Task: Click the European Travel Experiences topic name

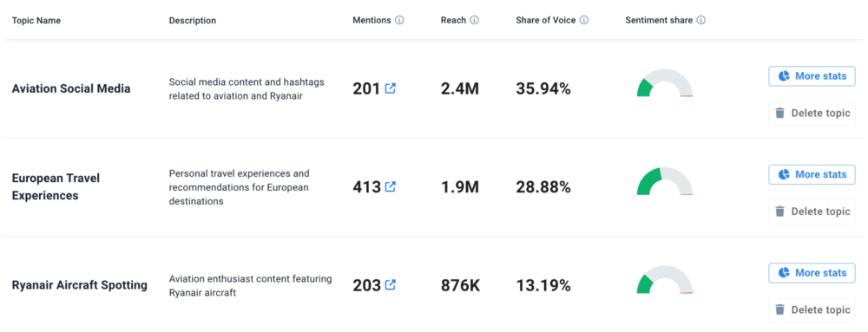Action: 56,186
